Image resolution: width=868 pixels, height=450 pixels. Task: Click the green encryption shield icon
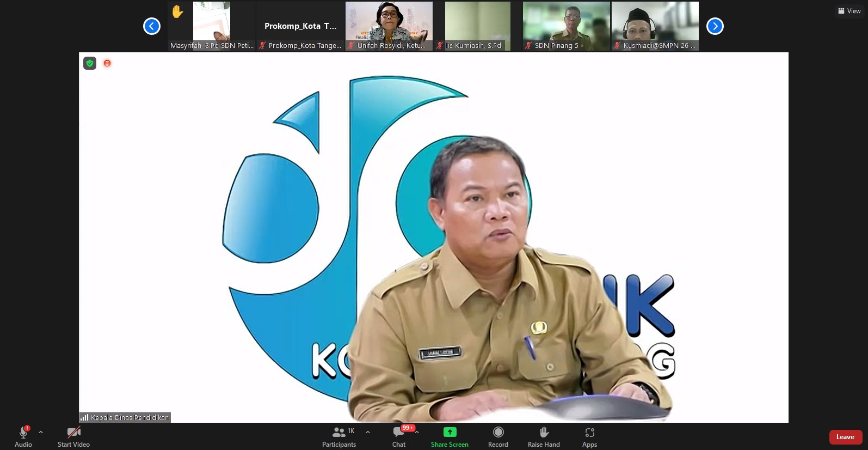point(90,63)
